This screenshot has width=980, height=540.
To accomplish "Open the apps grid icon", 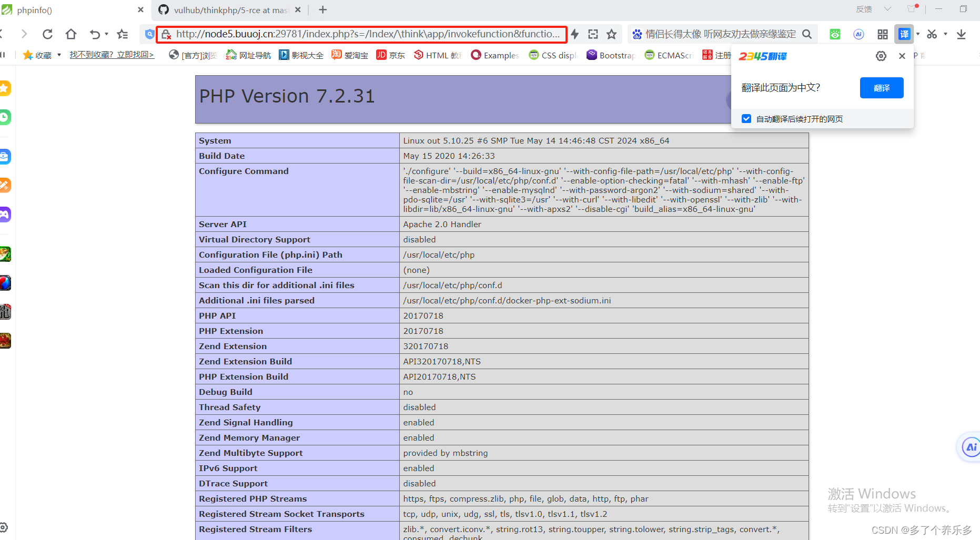I will click(x=883, y=34).
